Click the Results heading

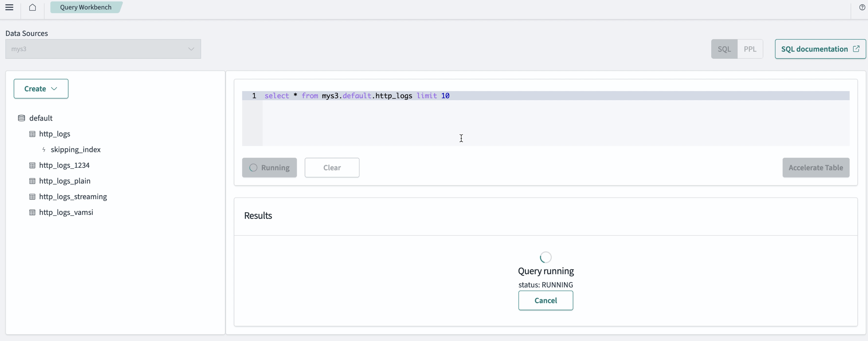point(258,216)
